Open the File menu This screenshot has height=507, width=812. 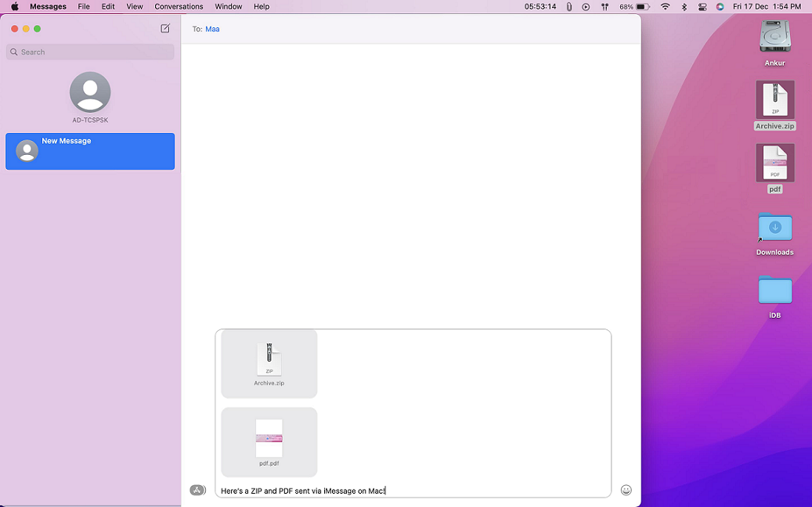coord(84,7)
